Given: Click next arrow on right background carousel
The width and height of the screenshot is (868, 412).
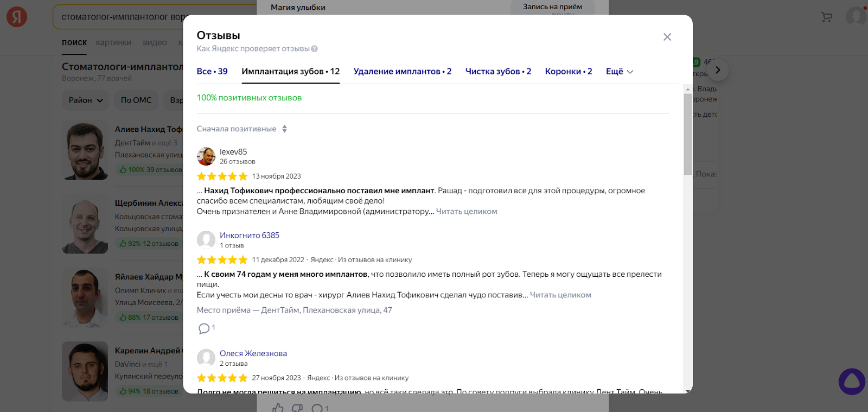Looking at the screenshot, I should (718, 70).
